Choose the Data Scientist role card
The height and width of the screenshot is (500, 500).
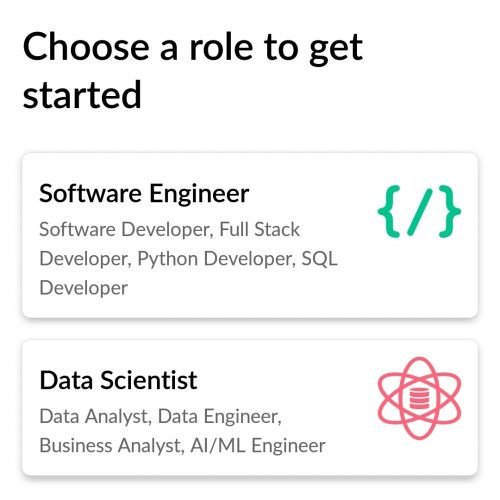(250, 407)
